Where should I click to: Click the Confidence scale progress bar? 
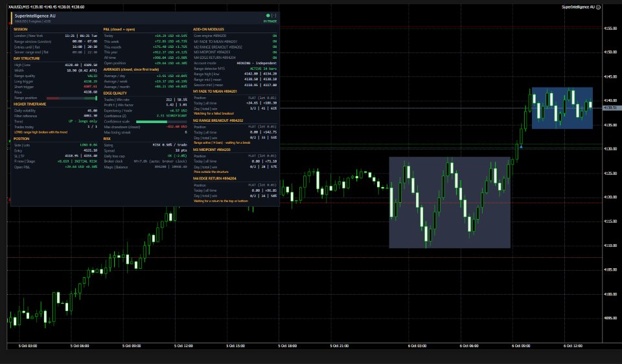pyautogui.click(x=161, y=122)
